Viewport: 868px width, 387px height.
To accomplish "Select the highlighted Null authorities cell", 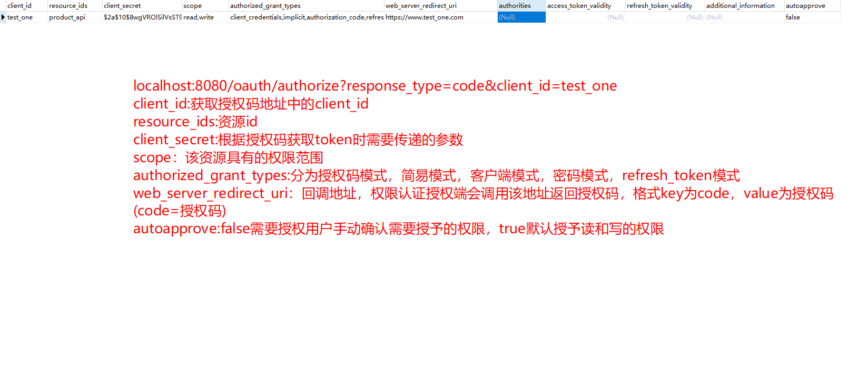I will tap(521, 17).
